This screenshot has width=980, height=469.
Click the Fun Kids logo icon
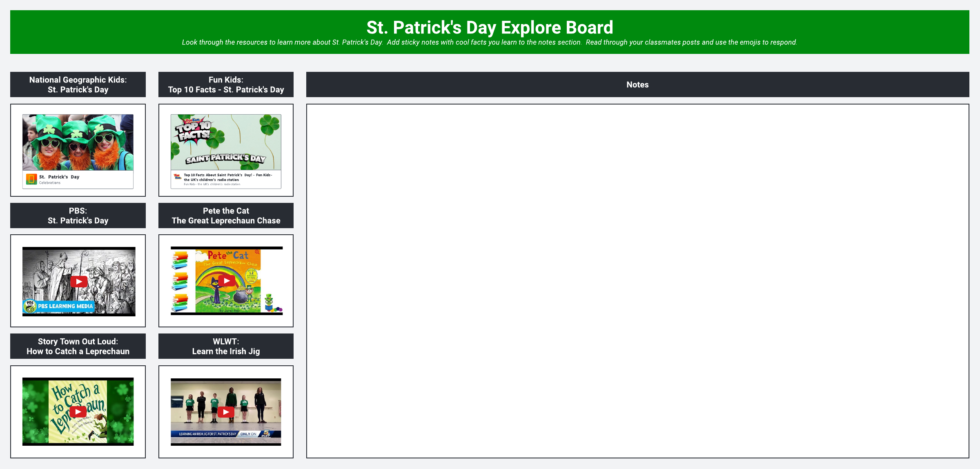(x=178, y=177)
